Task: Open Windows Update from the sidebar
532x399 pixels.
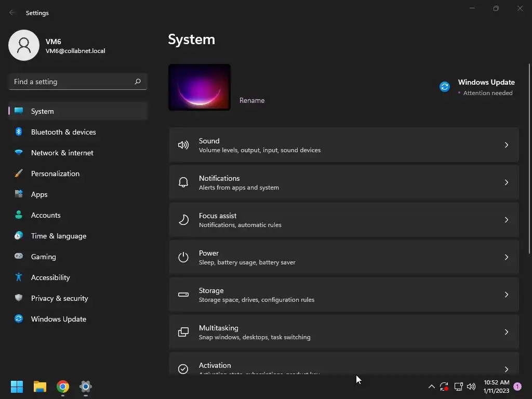Action: click(78, 318)
